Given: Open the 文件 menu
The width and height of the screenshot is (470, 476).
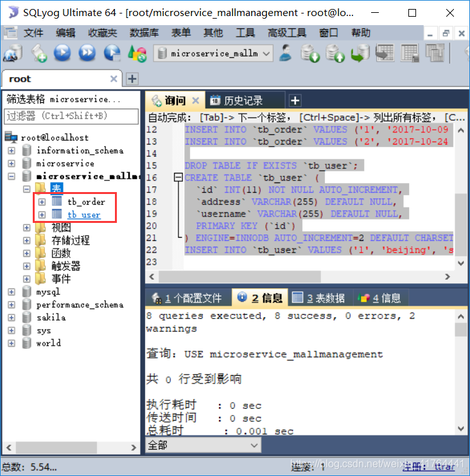Looking at the screenshot, I should (x=33, y=33).
